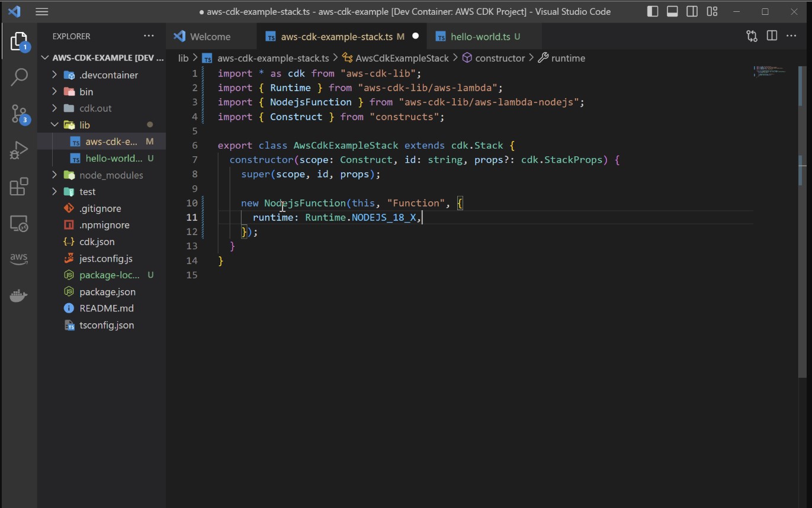Click unsaved dot on aws-cdk-example-stack.ts tab
Image resolution: width=812 pixels, height=508 pixels.
tap(415, 36)
